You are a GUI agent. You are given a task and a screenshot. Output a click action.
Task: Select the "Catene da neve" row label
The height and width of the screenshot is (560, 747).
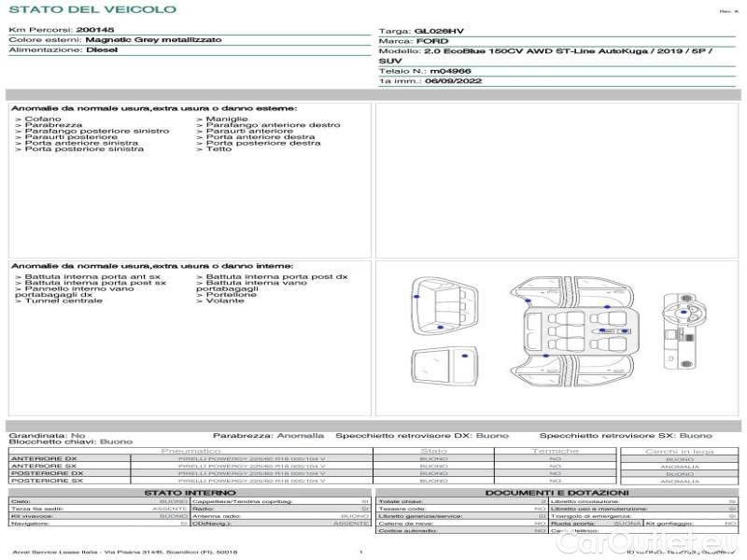(x=406, y=524)
